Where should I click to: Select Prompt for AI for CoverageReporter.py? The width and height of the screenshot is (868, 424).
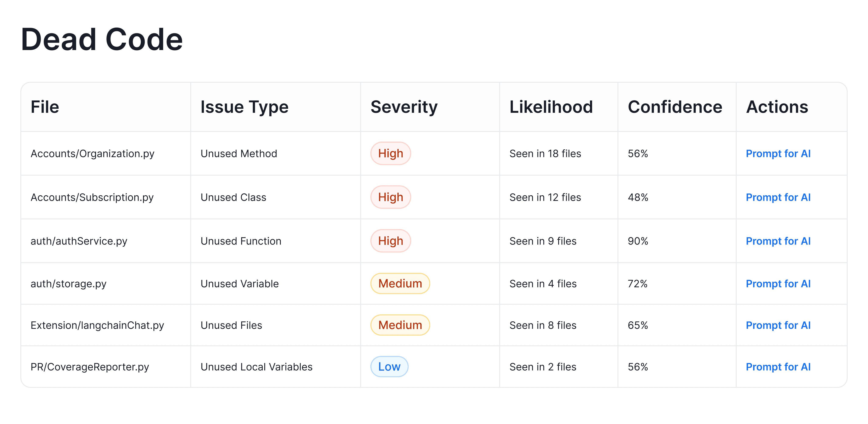click(778, 367)
